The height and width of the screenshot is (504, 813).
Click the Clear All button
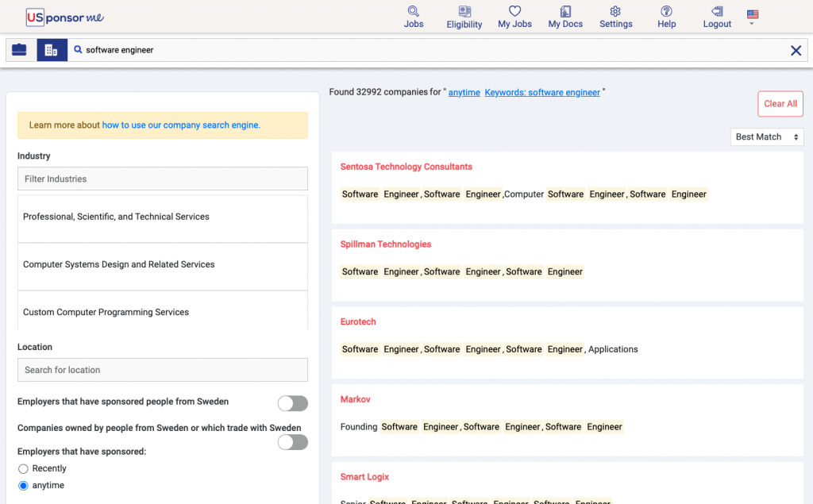click(780, 104)
